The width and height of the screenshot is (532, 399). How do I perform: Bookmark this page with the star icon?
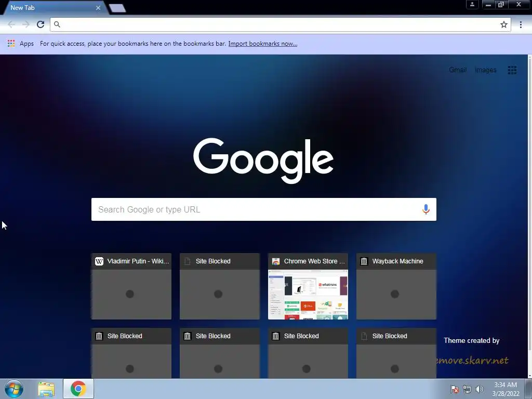[x=504, y=24]
